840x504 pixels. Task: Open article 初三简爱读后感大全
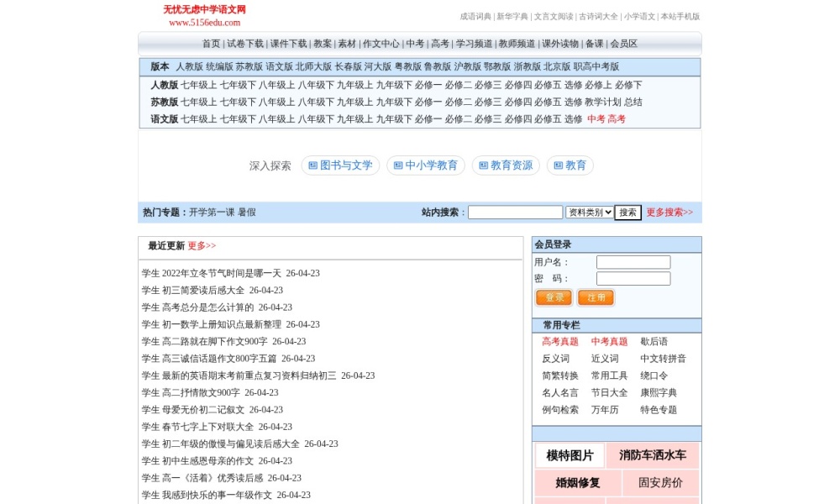point(203,291)
